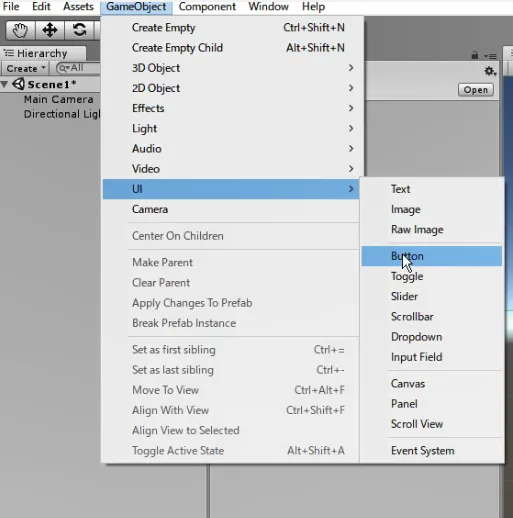Open the Window menu
513x518 pixels.
coord(268,7)
